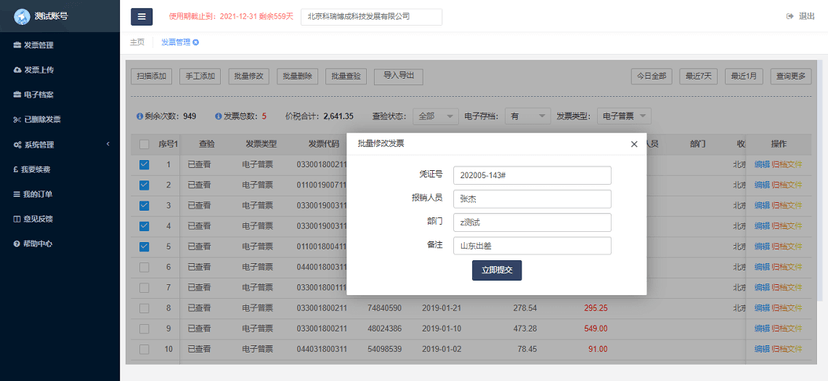Click the 退出 logout icon
Screen dimensions: 828x381
[790, 16]
